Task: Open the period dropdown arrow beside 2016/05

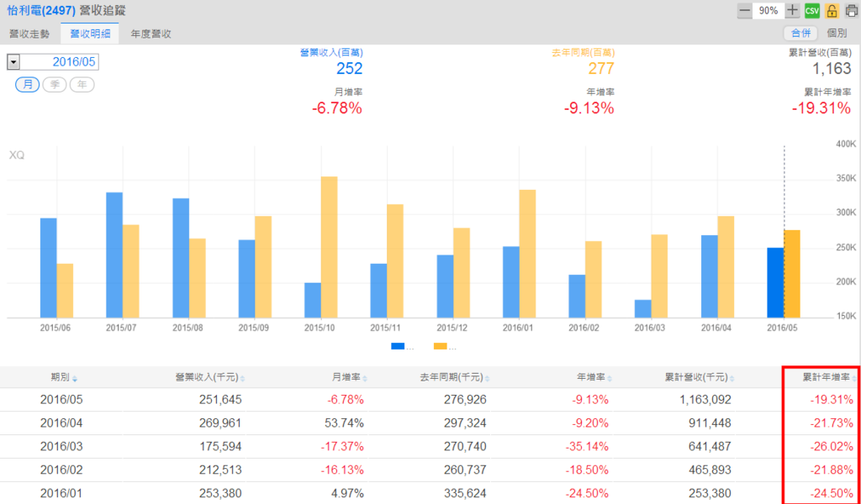Action: coord(13,62)
